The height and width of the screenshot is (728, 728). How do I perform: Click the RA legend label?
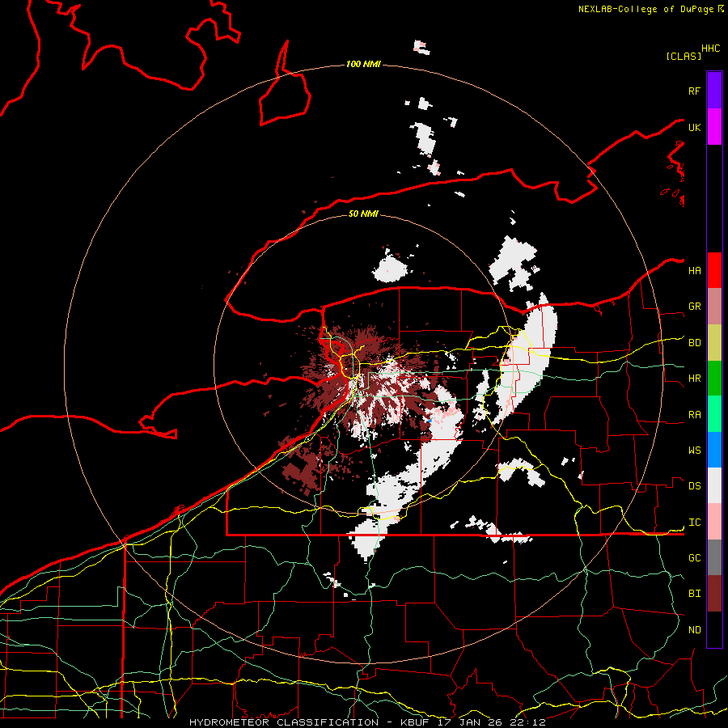tap(694, 415)
